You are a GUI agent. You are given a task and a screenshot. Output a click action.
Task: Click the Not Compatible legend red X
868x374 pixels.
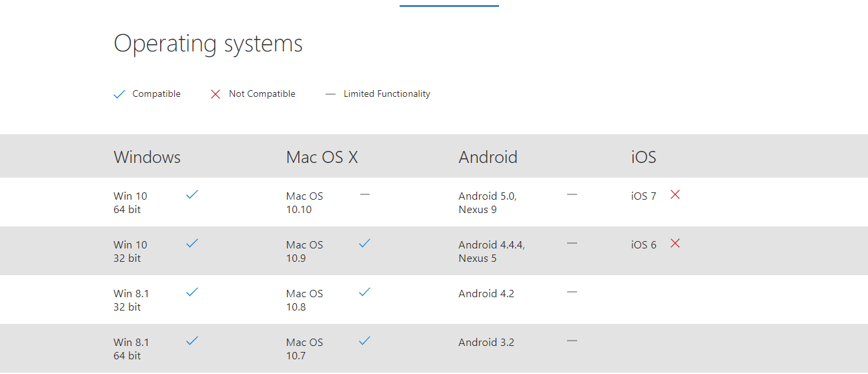click(x=215, y=94)
